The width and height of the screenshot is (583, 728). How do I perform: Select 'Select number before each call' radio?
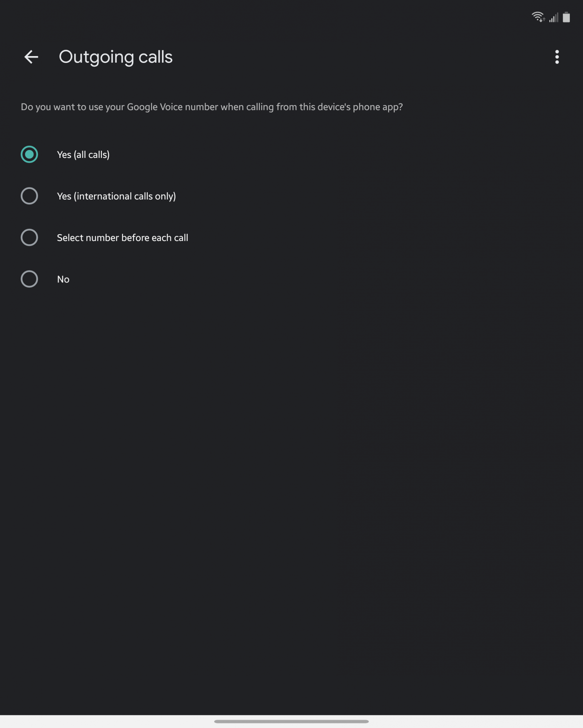[x=29, y=237]
